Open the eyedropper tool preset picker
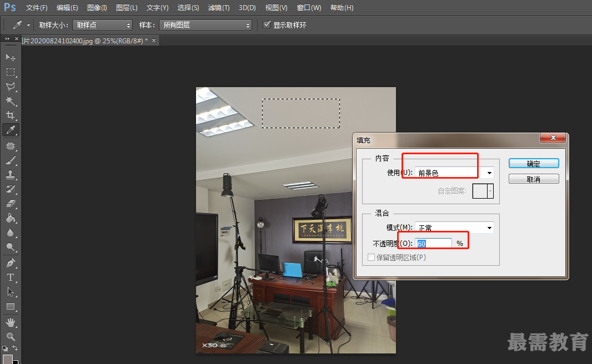 coord(28,26)
